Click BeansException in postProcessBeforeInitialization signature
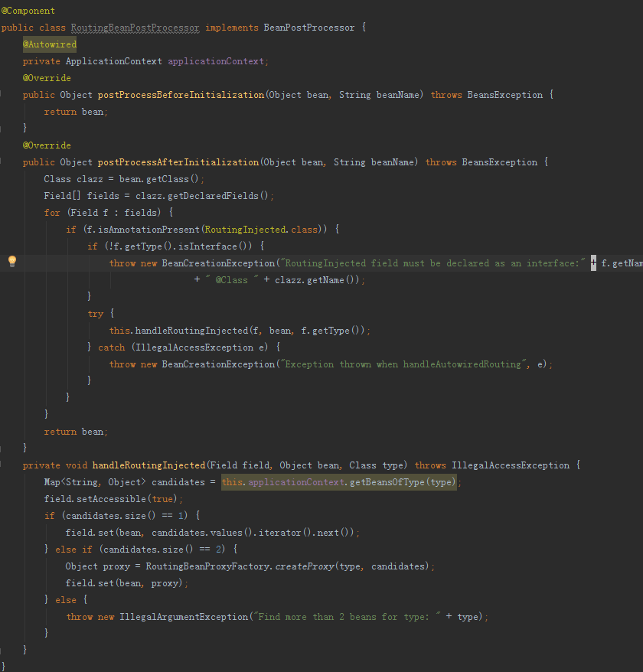Screen dimensions: 643x672 pyautogui.click(x=504, y=95)
